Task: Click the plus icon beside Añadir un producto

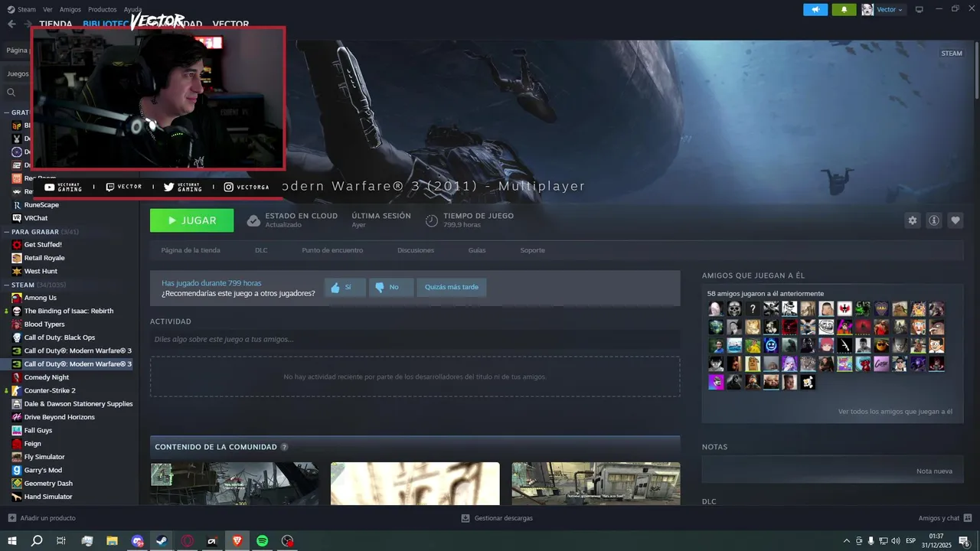Action: 11,518
